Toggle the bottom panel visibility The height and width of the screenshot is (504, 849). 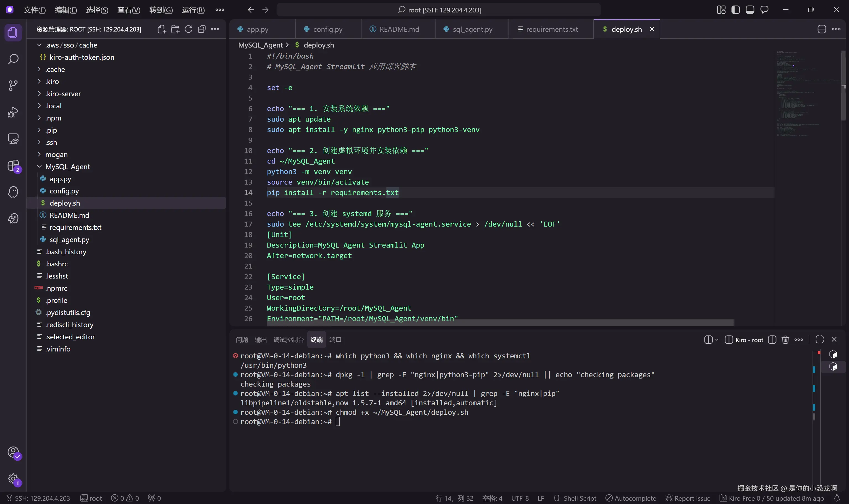[750, 10]
